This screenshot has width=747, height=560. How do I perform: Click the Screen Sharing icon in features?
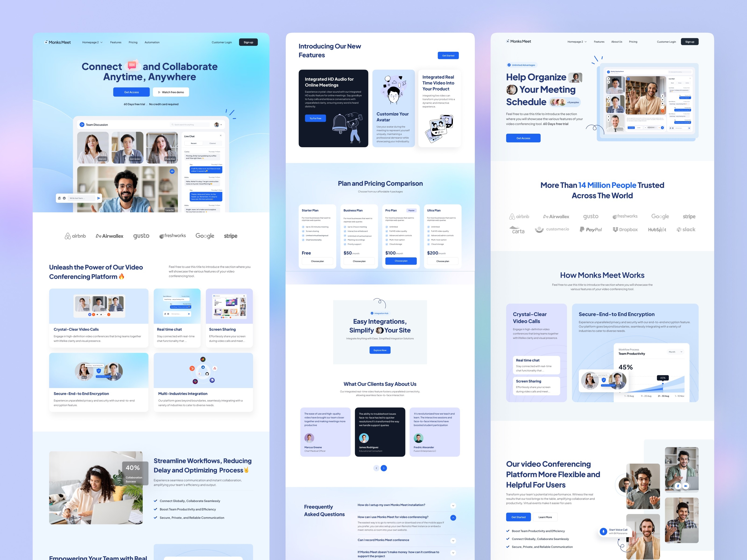230,306
